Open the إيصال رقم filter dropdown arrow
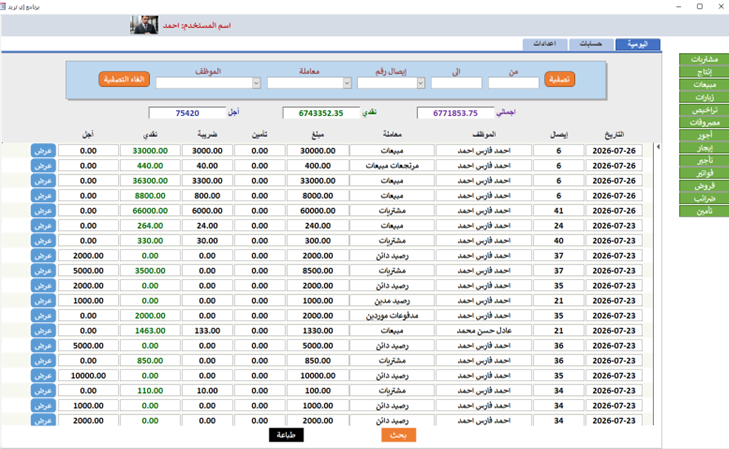Screen dimensions: 729x449 [x=421, y=83]
